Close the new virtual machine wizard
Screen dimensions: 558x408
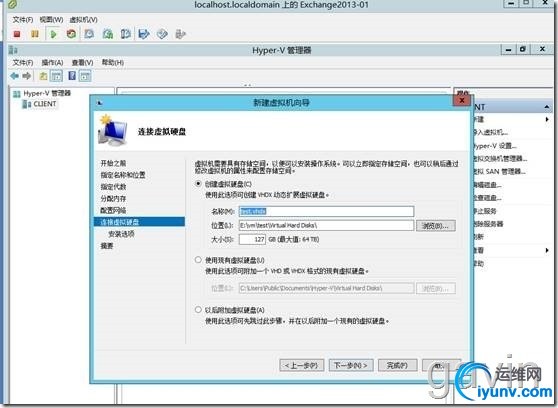[x=462, y=100]
